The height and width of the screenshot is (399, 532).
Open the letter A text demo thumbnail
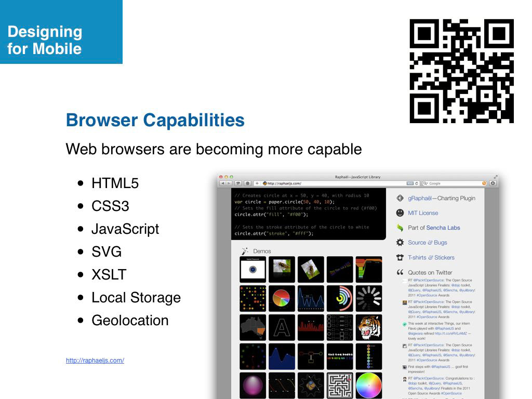tap(282, 327)
